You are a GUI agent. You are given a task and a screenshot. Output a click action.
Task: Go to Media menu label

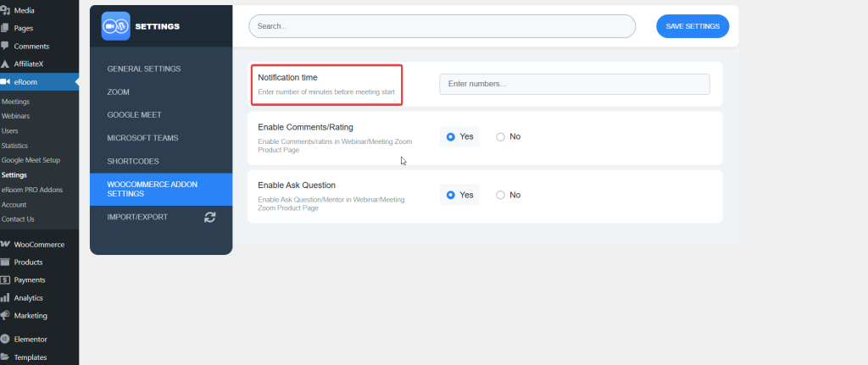click(25, 10)
